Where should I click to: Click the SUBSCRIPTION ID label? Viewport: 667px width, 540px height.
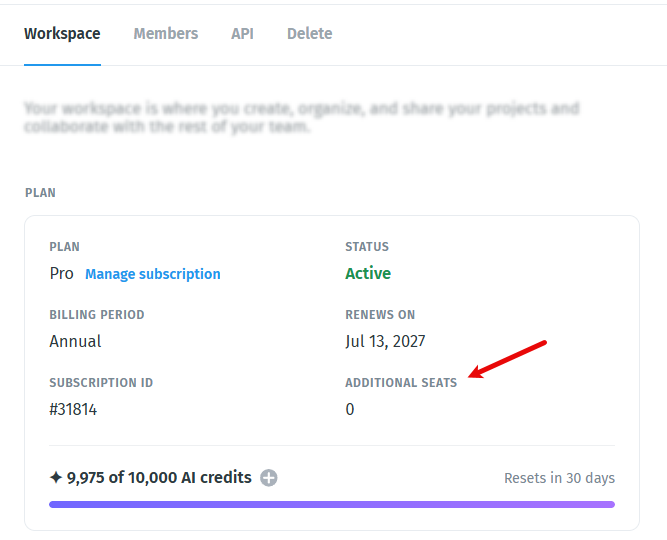(x=101, y=383)
